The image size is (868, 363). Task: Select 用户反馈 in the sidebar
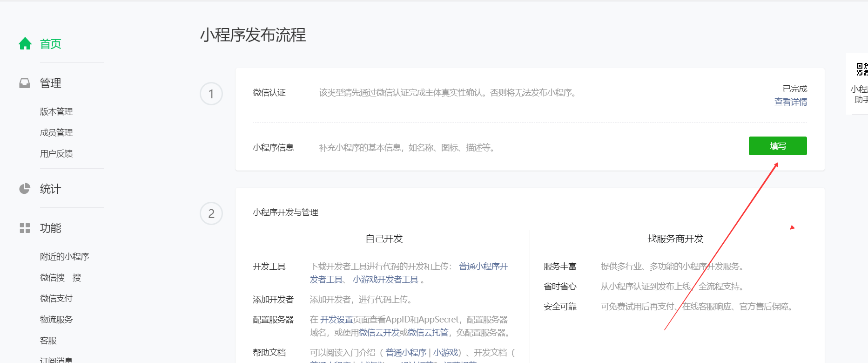coord(56,153)
